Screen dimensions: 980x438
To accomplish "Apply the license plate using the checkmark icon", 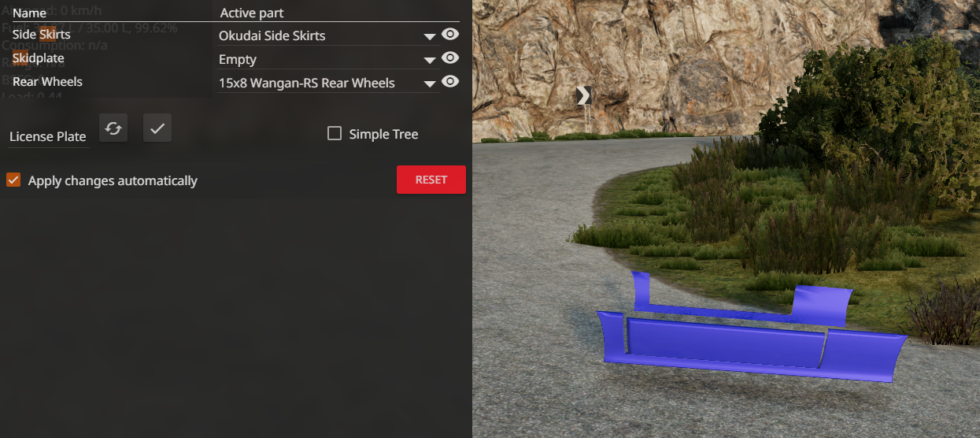I will pyautogui.click(x=157, y=128).
